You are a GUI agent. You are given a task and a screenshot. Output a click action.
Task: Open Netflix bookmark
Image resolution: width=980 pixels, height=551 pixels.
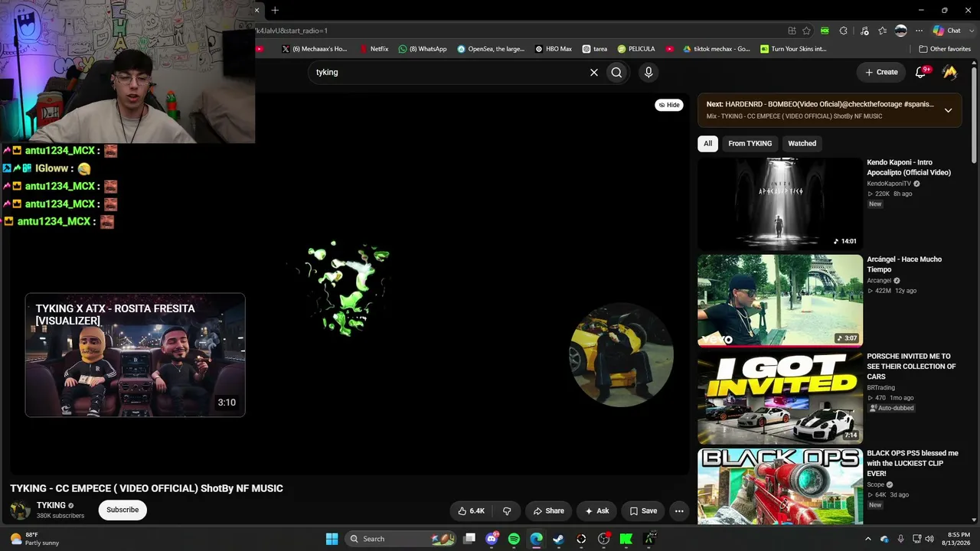[374, 49]
